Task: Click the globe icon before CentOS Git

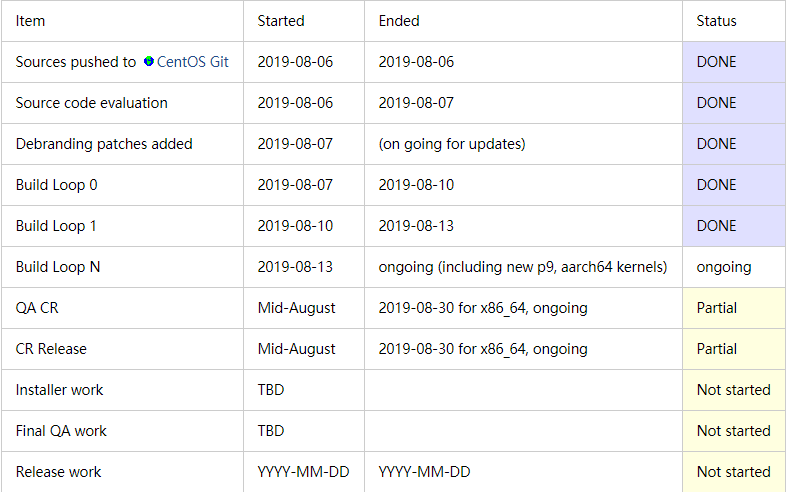Action: (149, 61)
